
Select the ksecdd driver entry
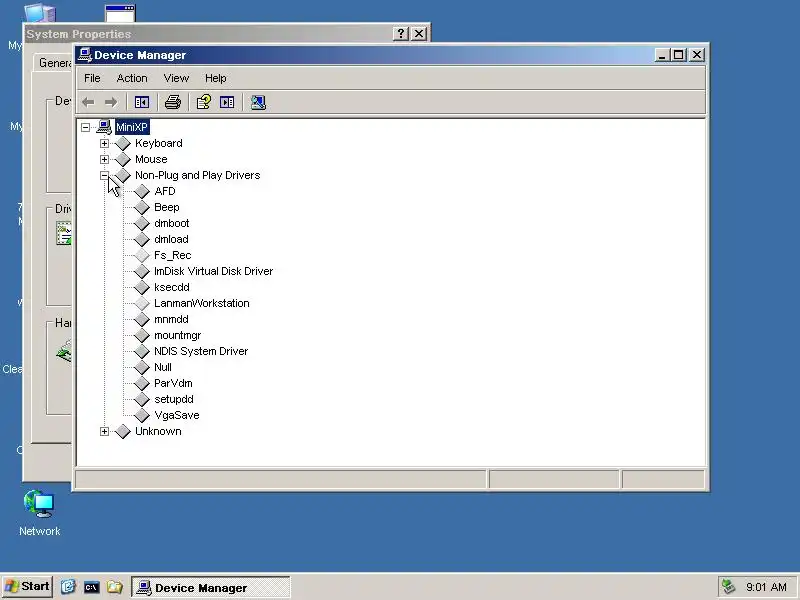click(171, 287)
